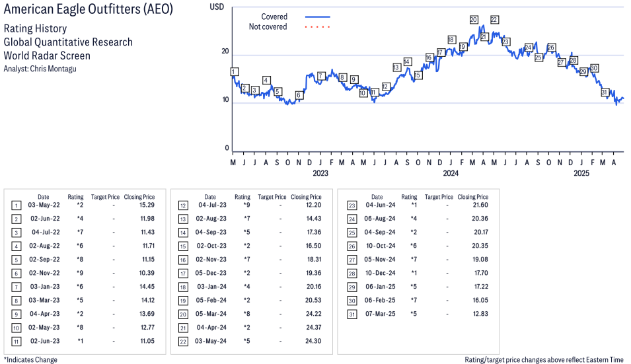The width and height of the screenshot is (631, 364).
Task: Click chart marker 30 on the graph
Action: tap(594, 68)
